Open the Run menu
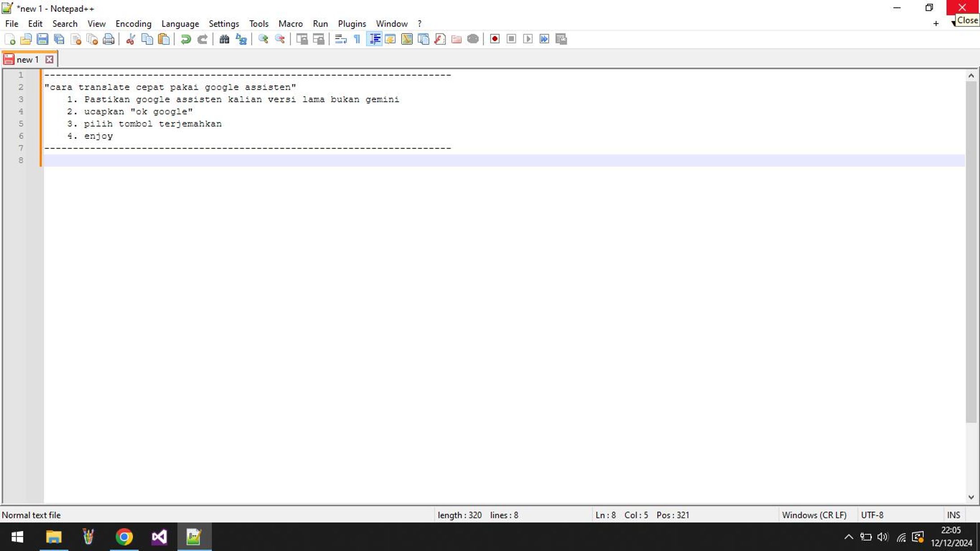980x551 pixels. click(320, 24)
